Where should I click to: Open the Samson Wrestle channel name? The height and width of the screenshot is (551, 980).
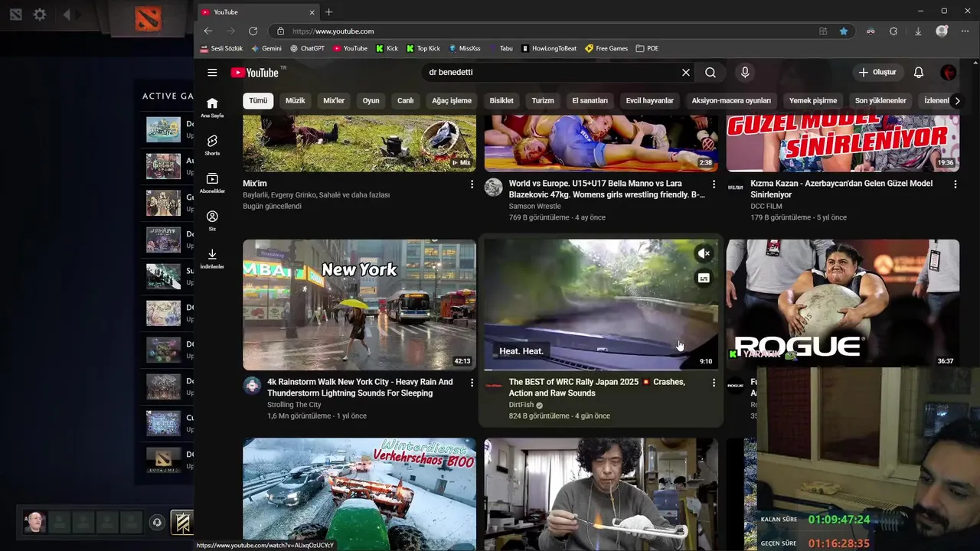(535, 207)
